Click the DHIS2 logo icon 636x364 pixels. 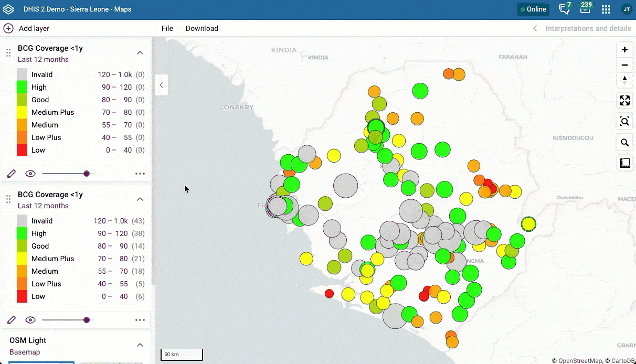8,9
